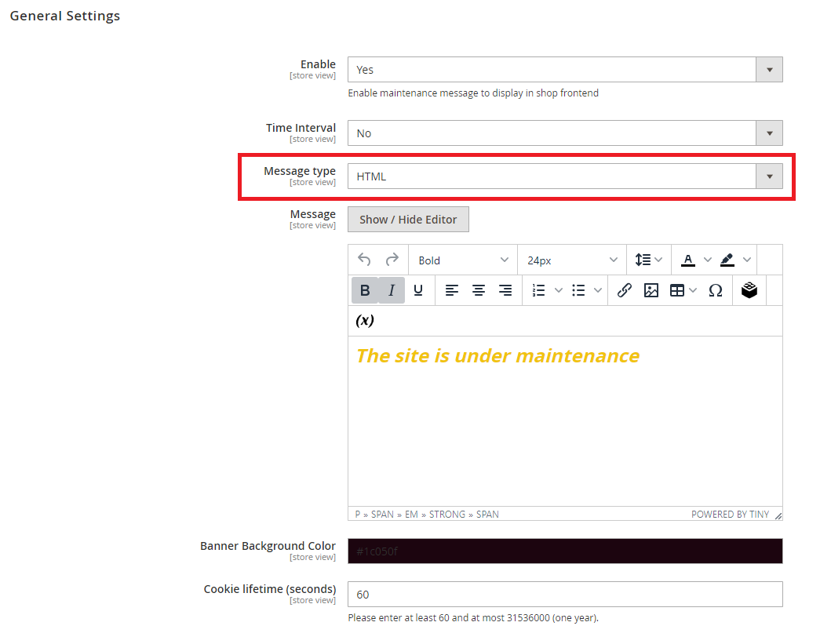Click the redo arrow in editor toolbar

click(392, 260)
